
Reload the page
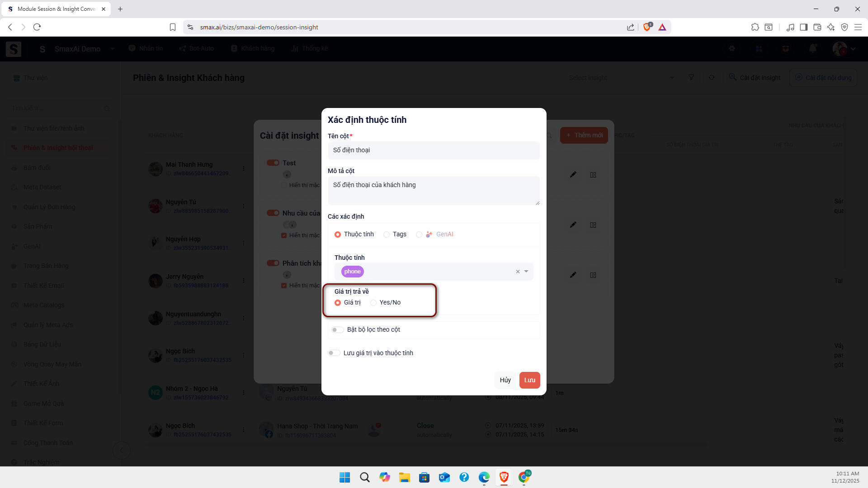click(37, 27)
